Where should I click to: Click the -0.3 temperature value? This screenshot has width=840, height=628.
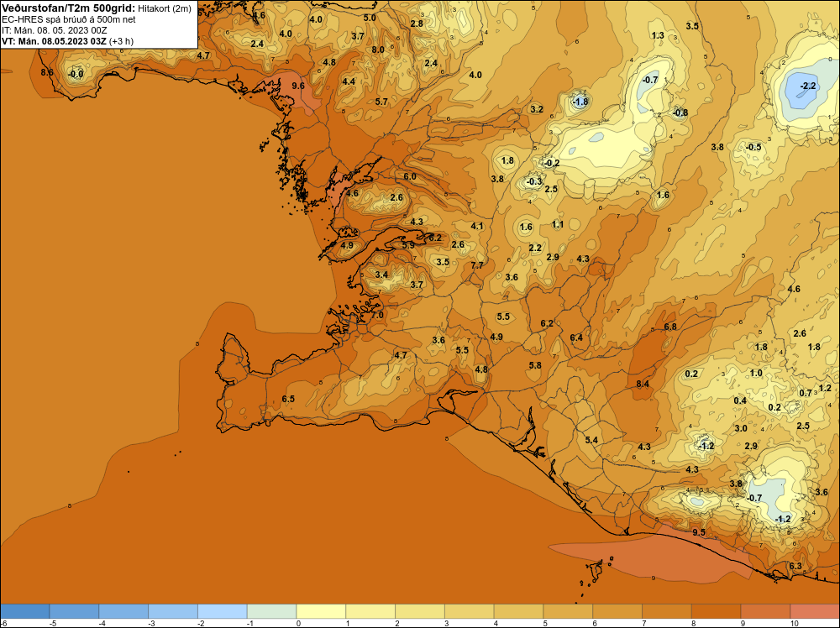pyautogui.click(x=533, y=181)
